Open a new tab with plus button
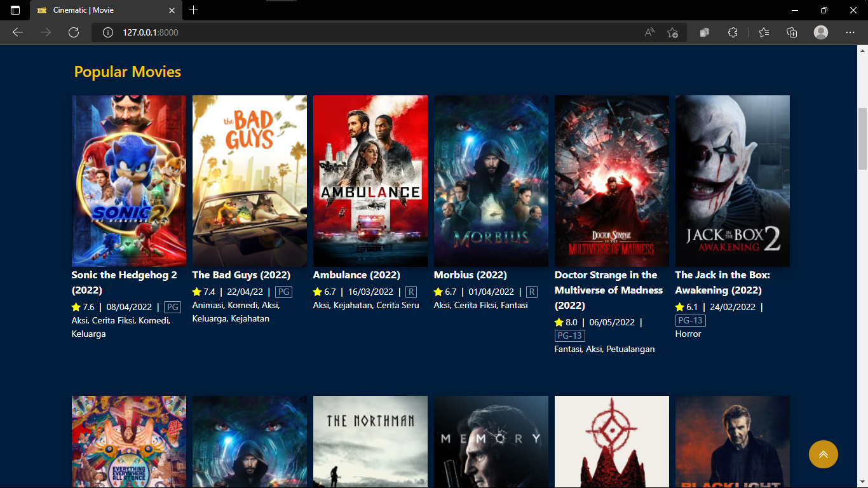 pos(194,10)
